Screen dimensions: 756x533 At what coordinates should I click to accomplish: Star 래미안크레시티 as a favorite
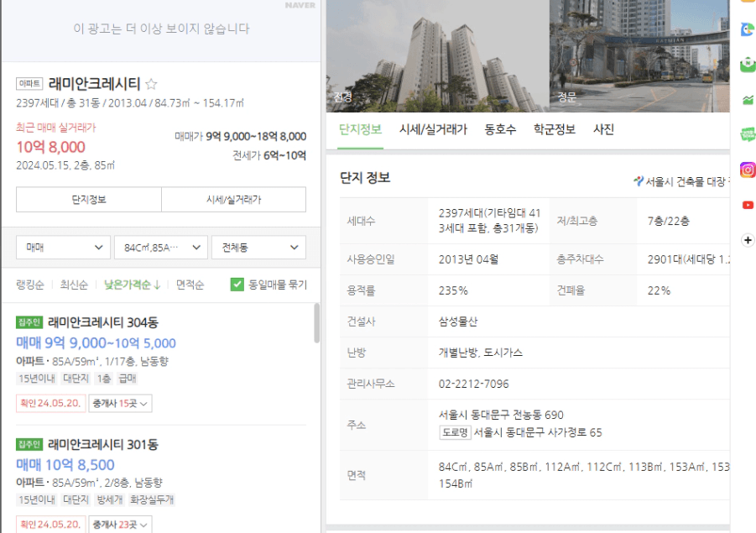point(151,84)
